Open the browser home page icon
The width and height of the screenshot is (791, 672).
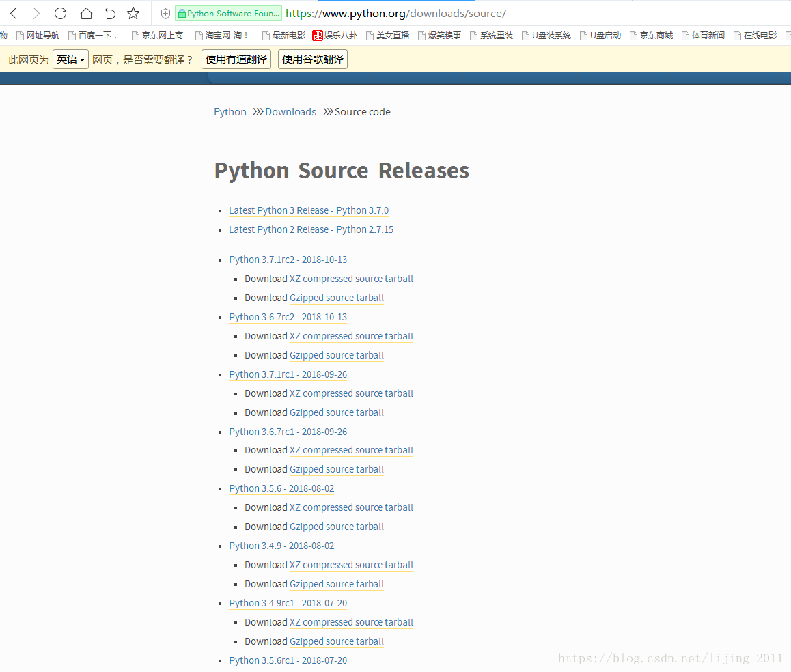coord(86,13)
